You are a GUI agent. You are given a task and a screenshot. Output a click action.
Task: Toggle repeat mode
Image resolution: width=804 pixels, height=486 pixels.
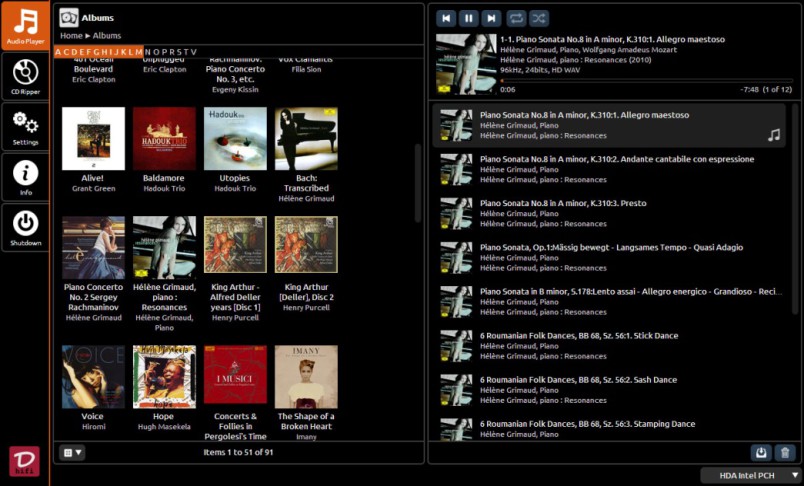516,18
